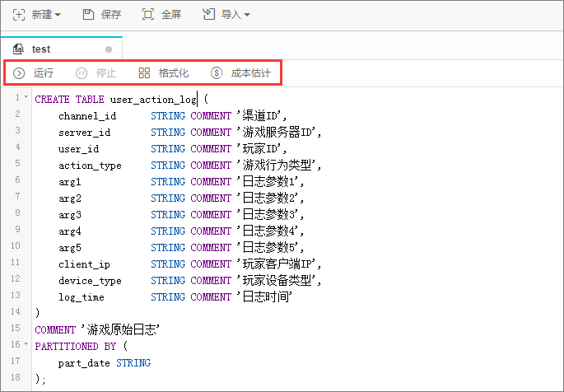Click the '玩家设备类型' comment string

[x=277, y=281]
